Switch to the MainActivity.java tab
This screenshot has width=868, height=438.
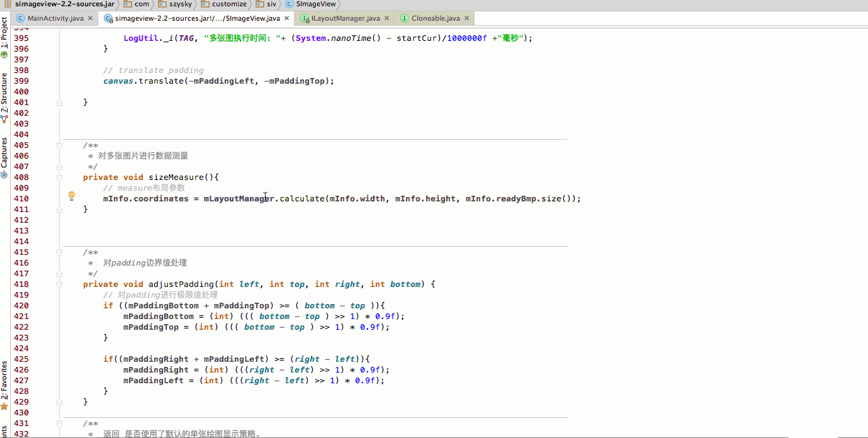click(55, 18)
